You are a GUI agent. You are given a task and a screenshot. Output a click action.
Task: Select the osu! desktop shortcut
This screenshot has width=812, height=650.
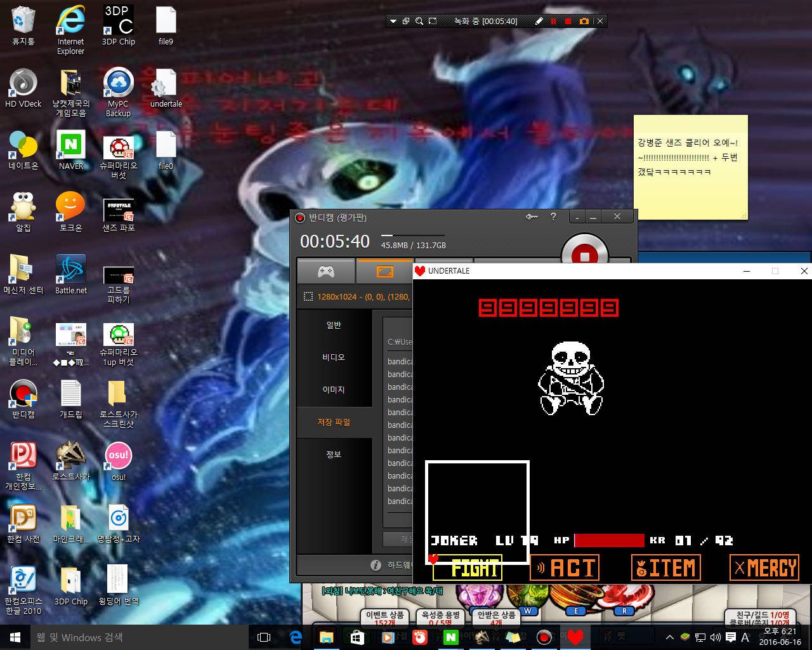(119, 461)
